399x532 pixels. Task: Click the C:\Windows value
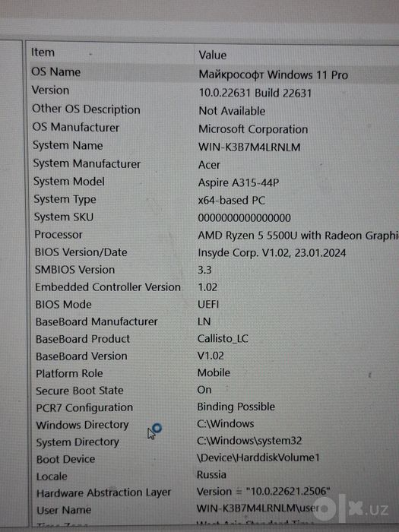point(225,424)
